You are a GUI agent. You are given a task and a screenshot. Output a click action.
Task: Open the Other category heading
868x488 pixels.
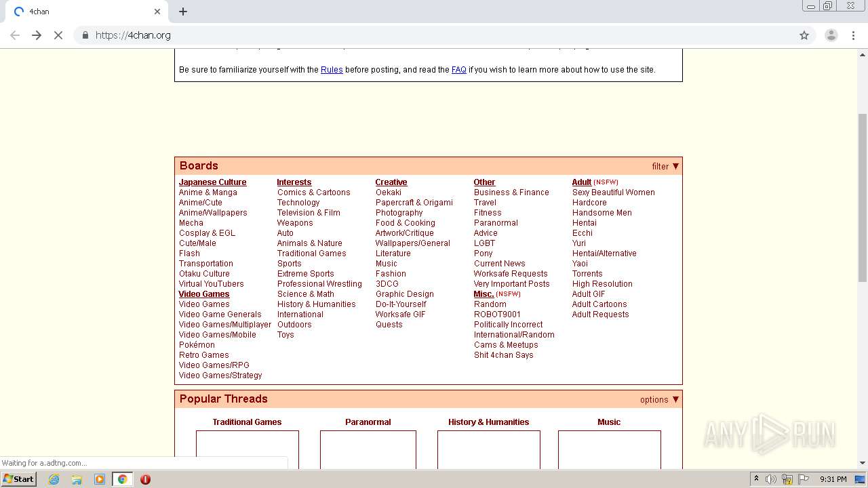[x=484, y=182]
